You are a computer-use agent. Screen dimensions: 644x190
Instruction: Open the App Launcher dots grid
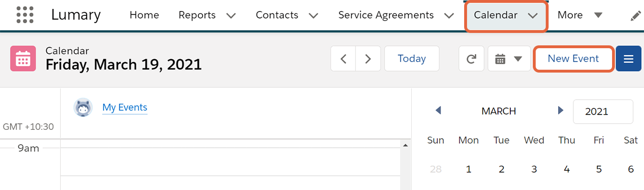click(x=25, y=15)
